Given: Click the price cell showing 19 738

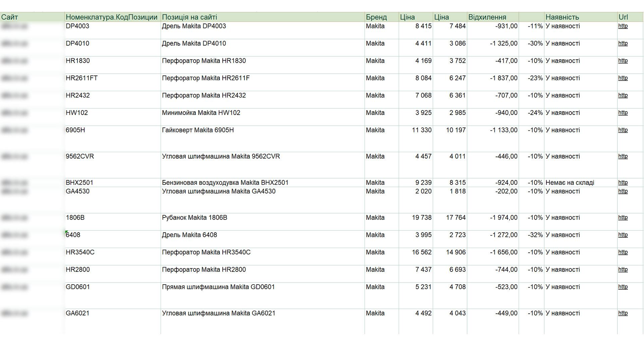Looking at the screenshot, I should pos(422,218).
